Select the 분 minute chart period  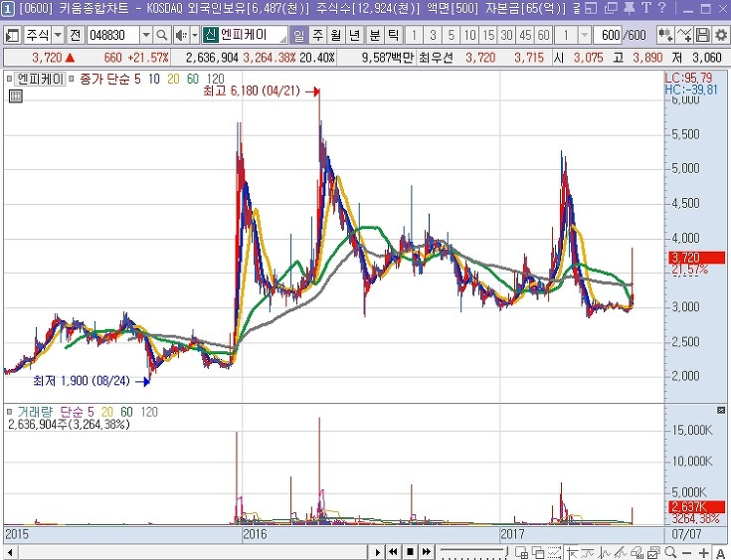tap(375, 35)
